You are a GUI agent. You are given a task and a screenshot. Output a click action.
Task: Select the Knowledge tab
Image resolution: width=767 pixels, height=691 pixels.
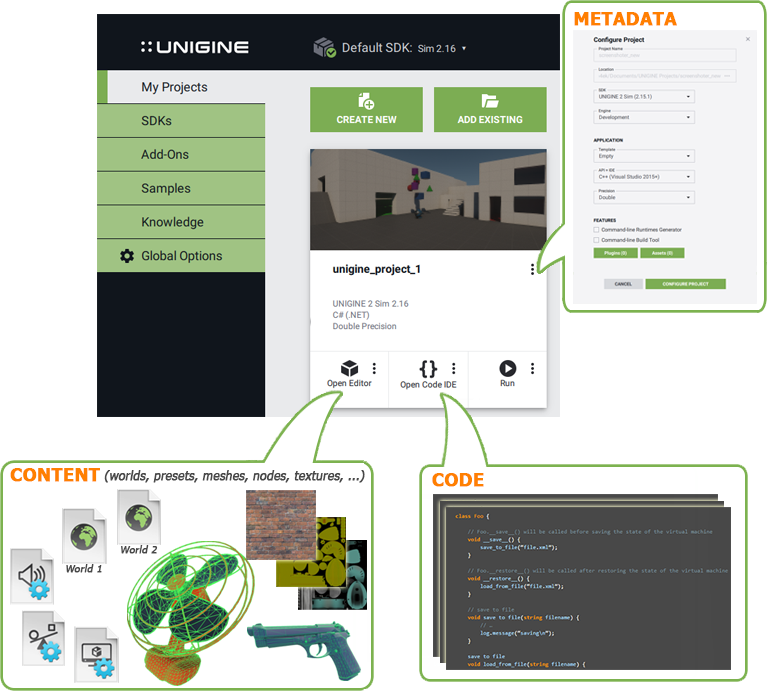click(x=181, y=222)
